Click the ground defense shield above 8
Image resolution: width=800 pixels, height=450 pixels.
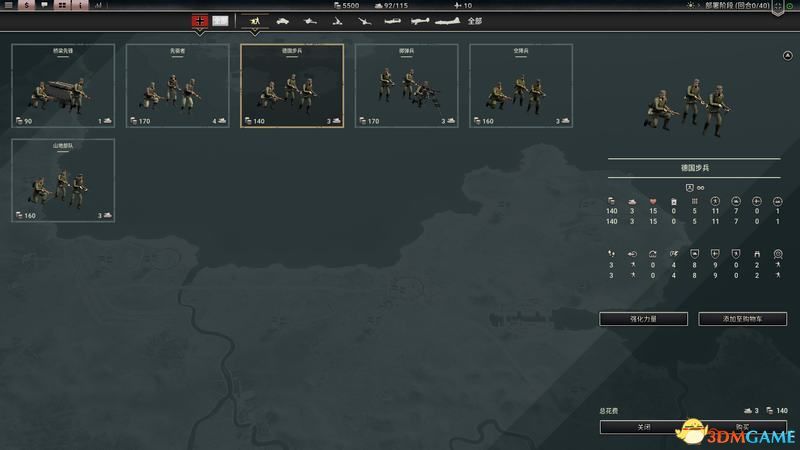(x=694, y=254)
